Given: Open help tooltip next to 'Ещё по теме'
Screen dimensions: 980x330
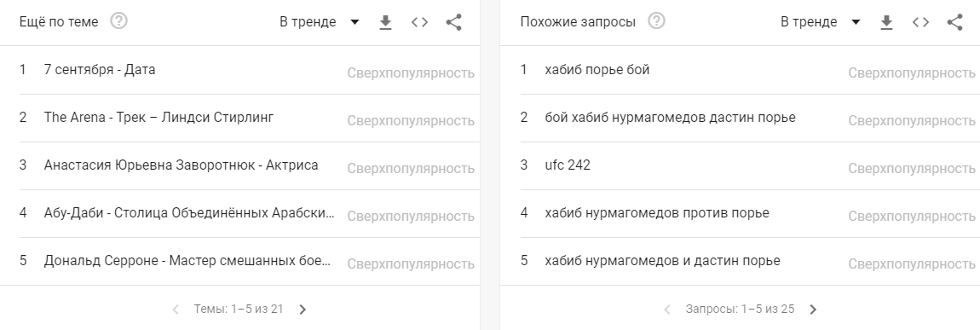Looking at the screenshot, I should pyautogui.click(x=118, y=21).
